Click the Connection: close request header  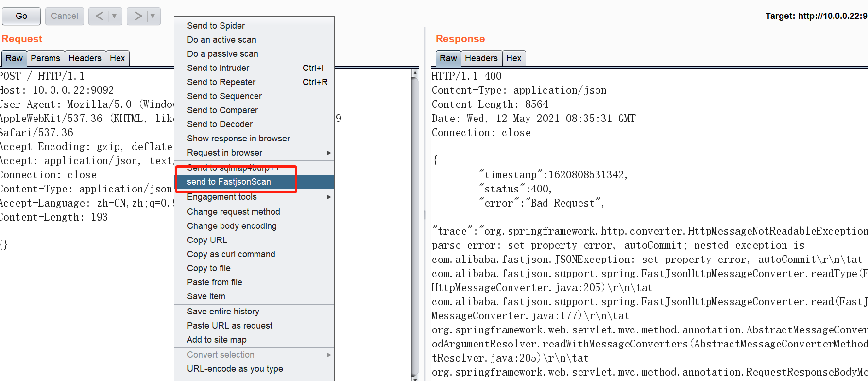click(x=48, y=175)
